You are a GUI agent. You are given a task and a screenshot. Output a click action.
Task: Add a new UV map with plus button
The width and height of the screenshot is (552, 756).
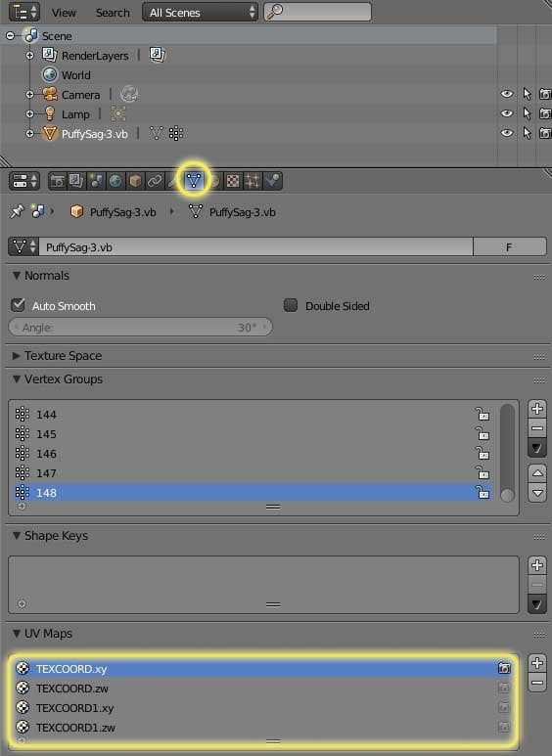tap(537, 663)
